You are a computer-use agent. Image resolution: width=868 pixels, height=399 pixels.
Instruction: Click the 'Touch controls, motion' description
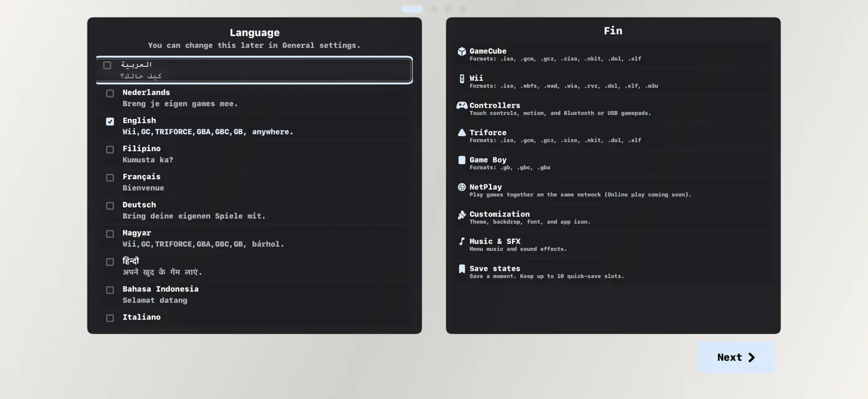point(560,113)
